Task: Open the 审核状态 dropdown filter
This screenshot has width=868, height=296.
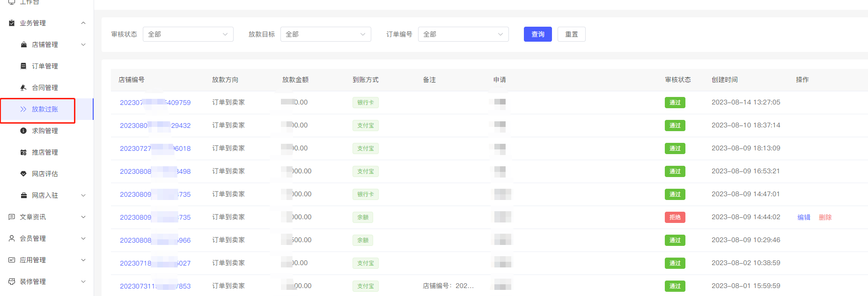Action: [x=188, y=34]
